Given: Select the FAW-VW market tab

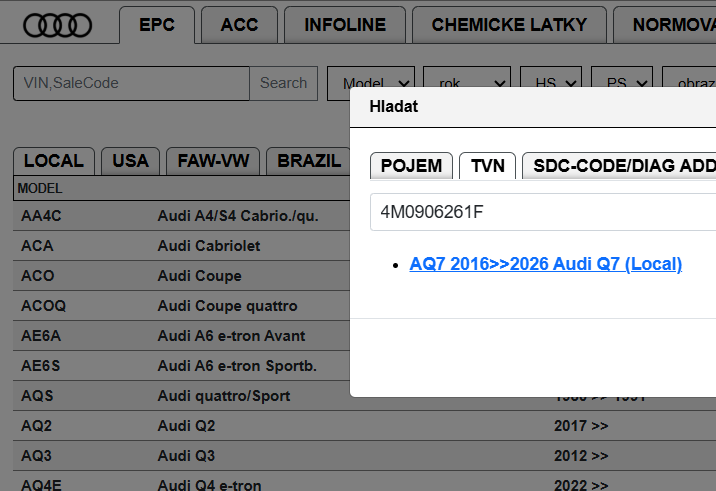Looking at the screenshot, I should pyautogui.click(x=213, y=161).
